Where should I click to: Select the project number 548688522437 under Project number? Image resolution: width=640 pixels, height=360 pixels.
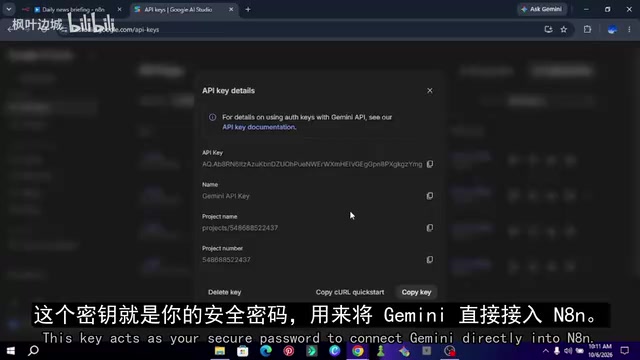(x=226, y=260)
